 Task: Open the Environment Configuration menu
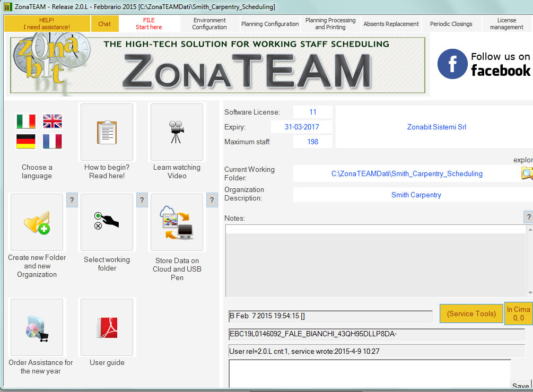click(x=209, y=24)
